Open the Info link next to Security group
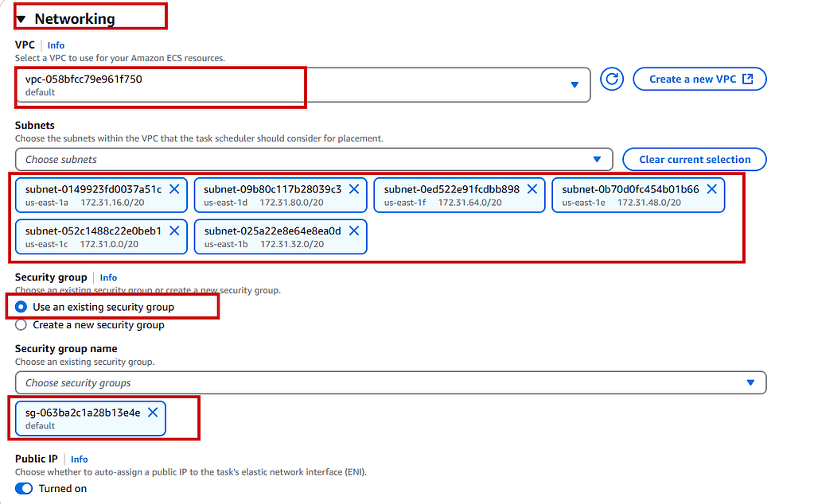This screenshot has width=814, height=504. [x=108, y=277]
